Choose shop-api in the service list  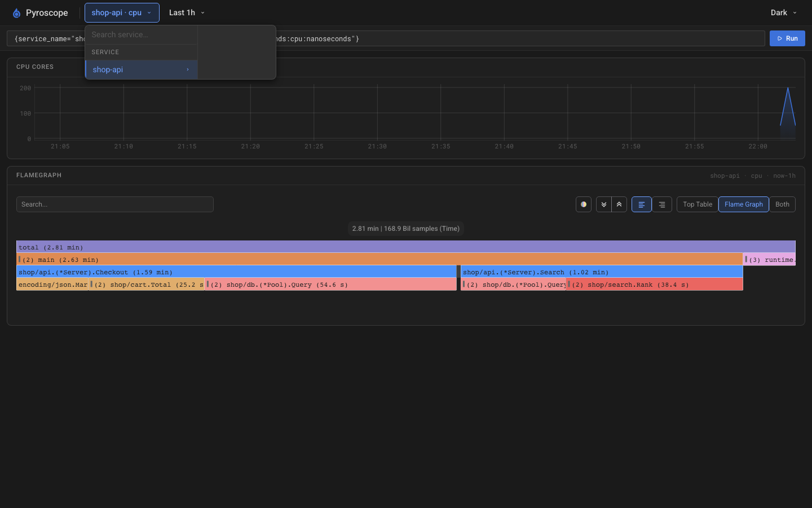pyautogui.click(x=141, y=69)
